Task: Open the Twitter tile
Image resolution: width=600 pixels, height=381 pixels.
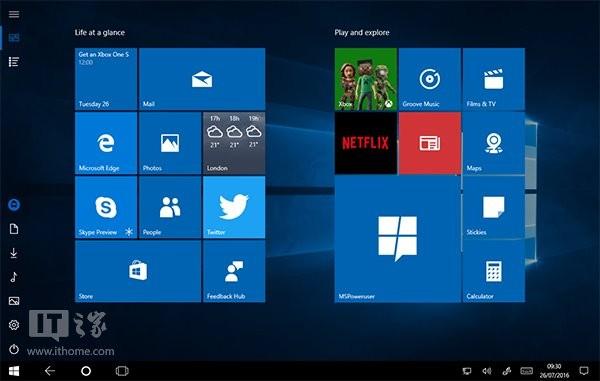Action: [234, 207]
